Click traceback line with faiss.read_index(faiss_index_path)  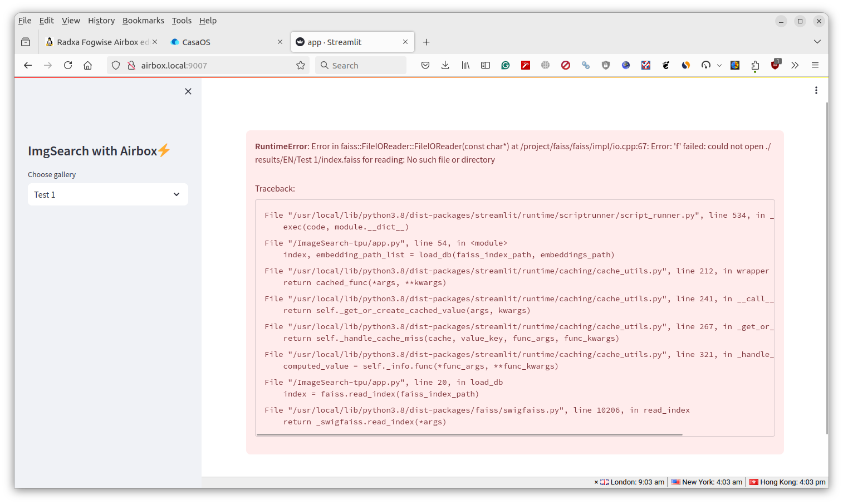[381, 394]
